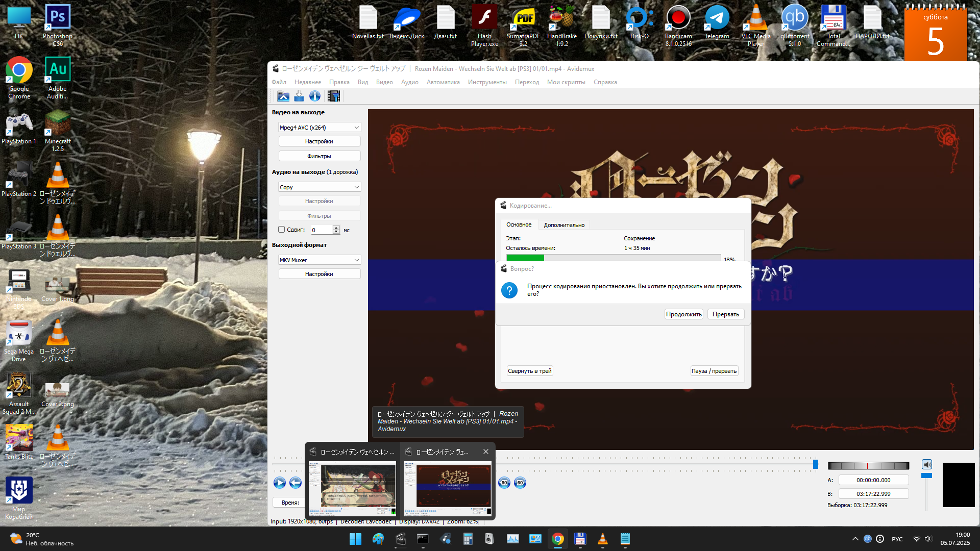Click the audio volume slider handle
This screenshot has height=551, width=980.
pyautogui.click(x=926, y=475)
